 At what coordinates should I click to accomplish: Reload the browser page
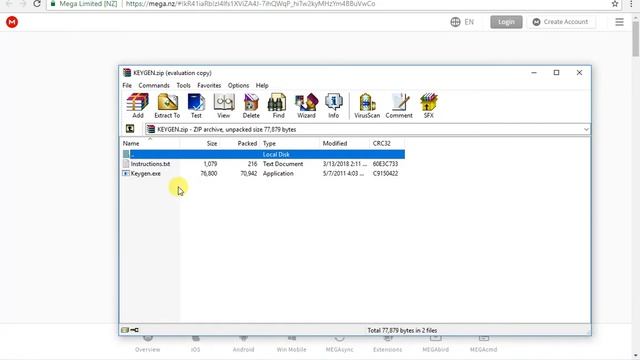(x=37, y=4)
